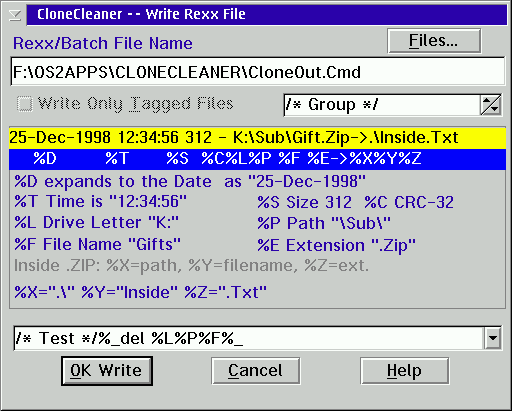The image size is (512, 411).
Task: Open the Files... browse dialog
Action: (434, 41)
